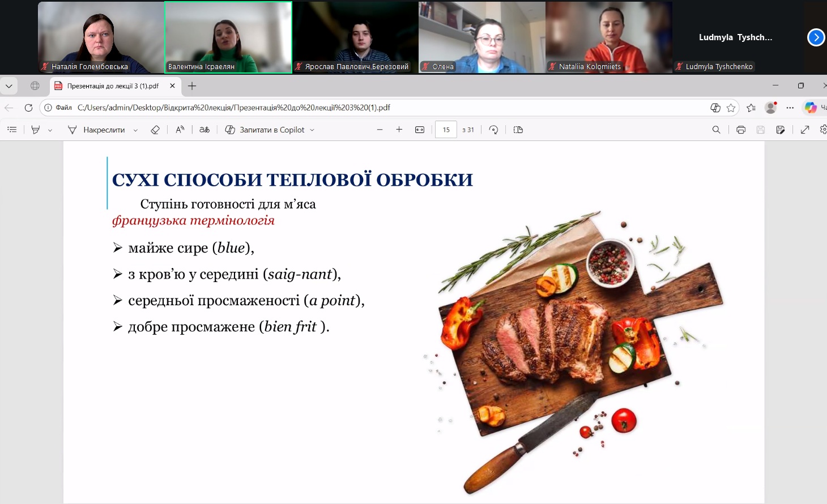Viewport: 827px width, 504px height.
Task: Click the slide title СУХІ СПОСОБИ ТЕПЛОВОЇ ОБРОБКИ
Action: pyautogui.click(x=292, y=180)
